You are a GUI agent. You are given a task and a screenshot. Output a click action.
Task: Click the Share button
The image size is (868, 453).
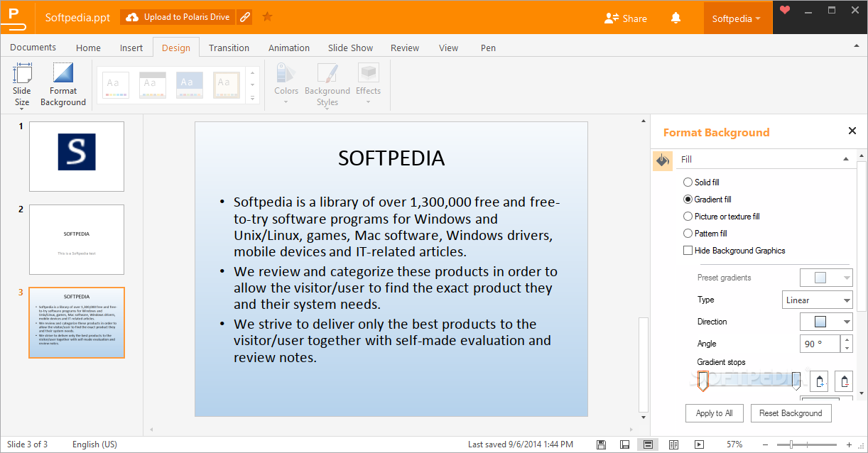click(x=625, y=18)
